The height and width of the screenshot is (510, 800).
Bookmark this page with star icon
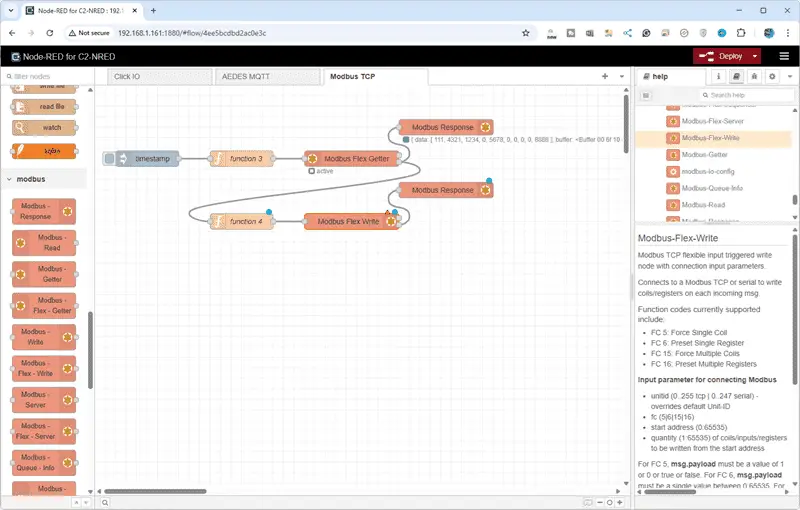click(526, 33)
